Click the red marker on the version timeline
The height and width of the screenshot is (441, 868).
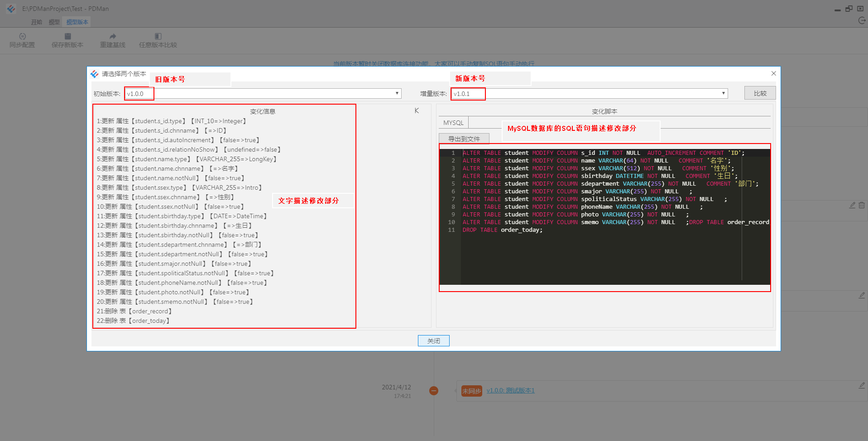click(433, 390)
